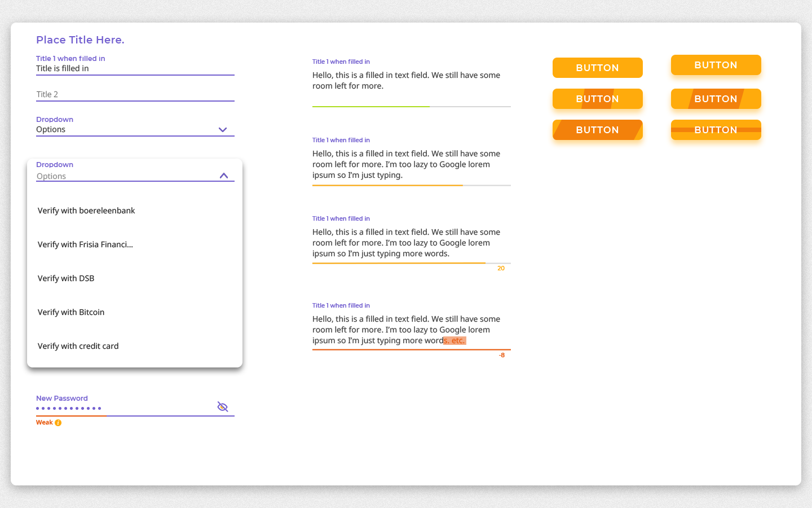Viewport: 812px width, 508px height.
Task: Toggle password visibility eye icon
Action: point(223,407)
